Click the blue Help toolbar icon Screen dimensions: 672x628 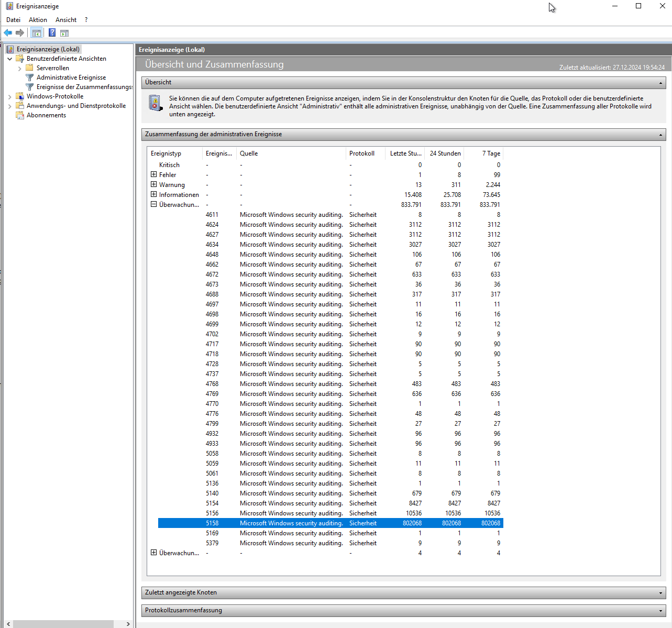click(x=52, y=32)
